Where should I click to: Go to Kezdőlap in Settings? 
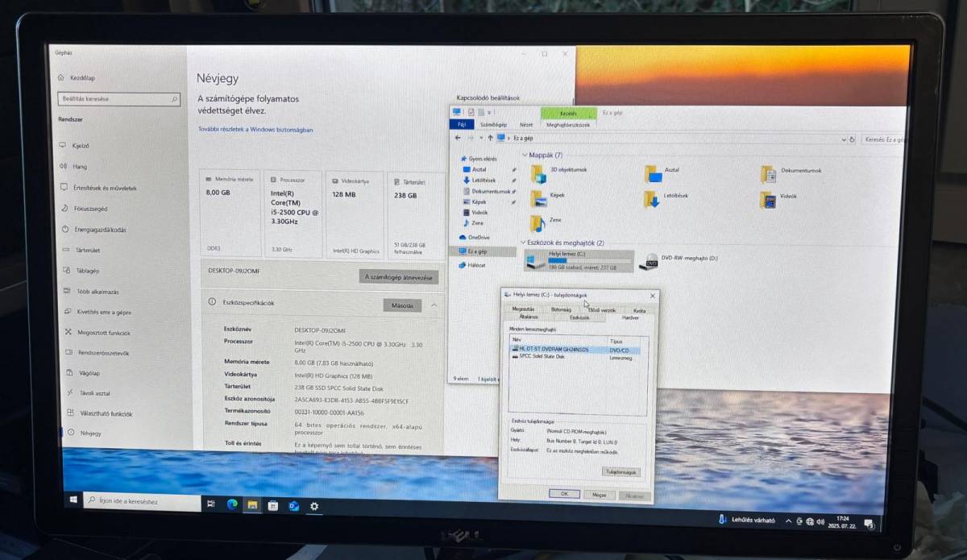coord(77,77)
